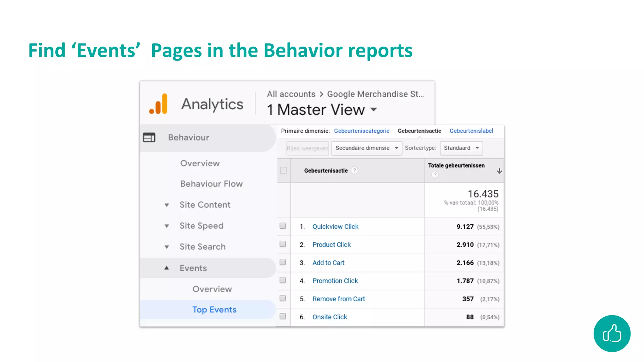Switch to Gebeurtenisactie dimension
This screenshot has height=362, width=644.
(419, 131)
